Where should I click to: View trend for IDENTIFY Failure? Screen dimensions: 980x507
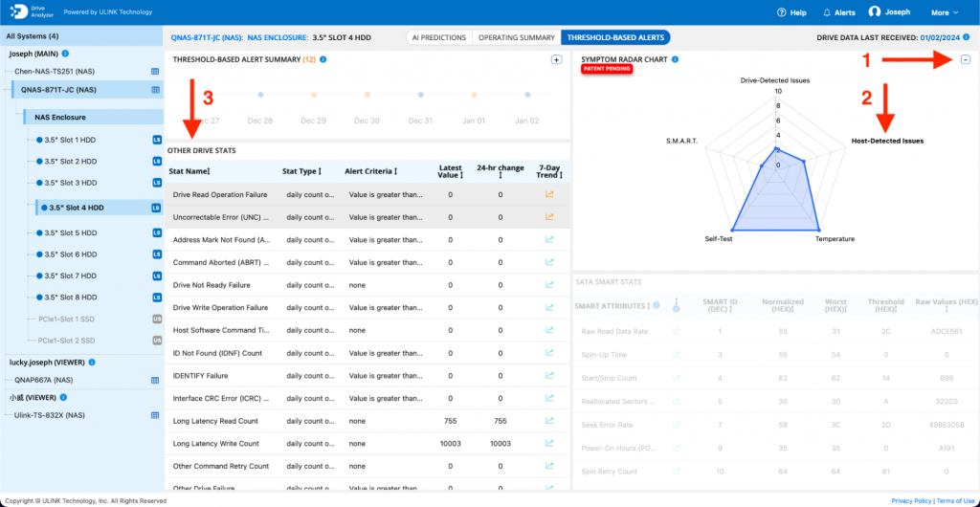tap(549, 375)
